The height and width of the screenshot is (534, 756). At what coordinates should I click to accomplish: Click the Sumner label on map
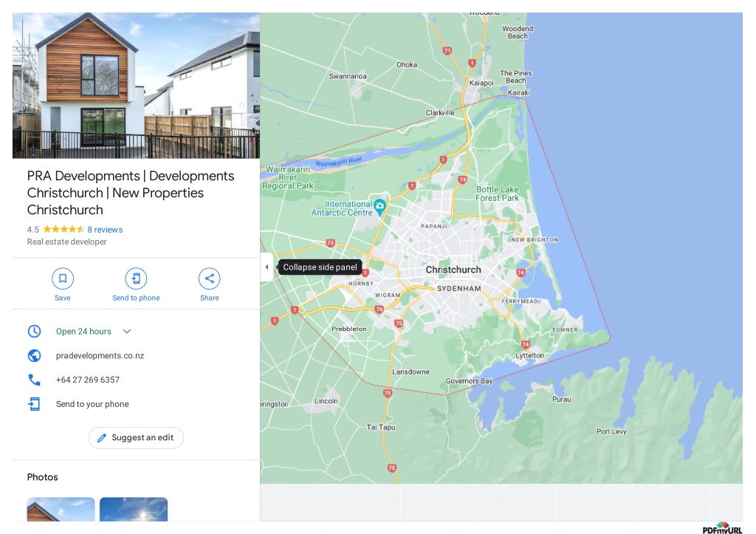[x=565, y=330]
